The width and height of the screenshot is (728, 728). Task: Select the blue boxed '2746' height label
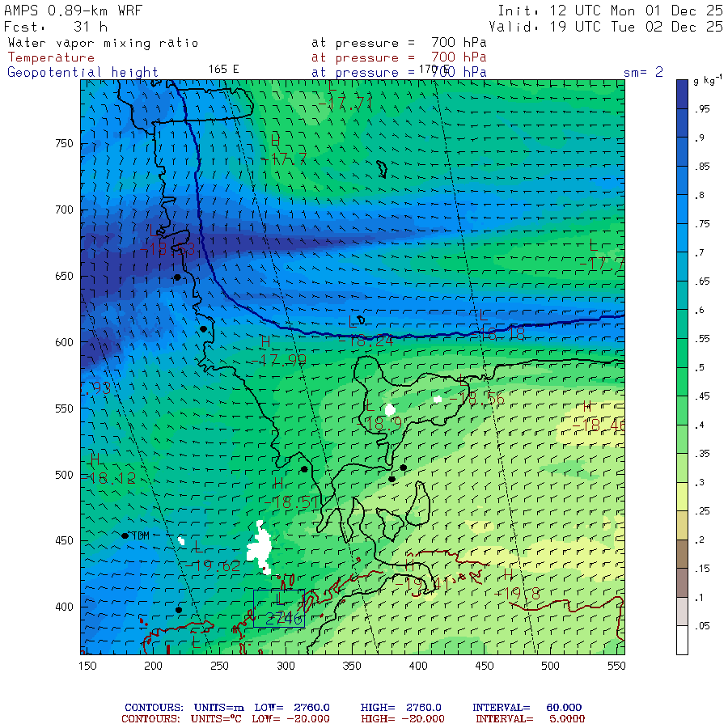click(x=284, y=618)
